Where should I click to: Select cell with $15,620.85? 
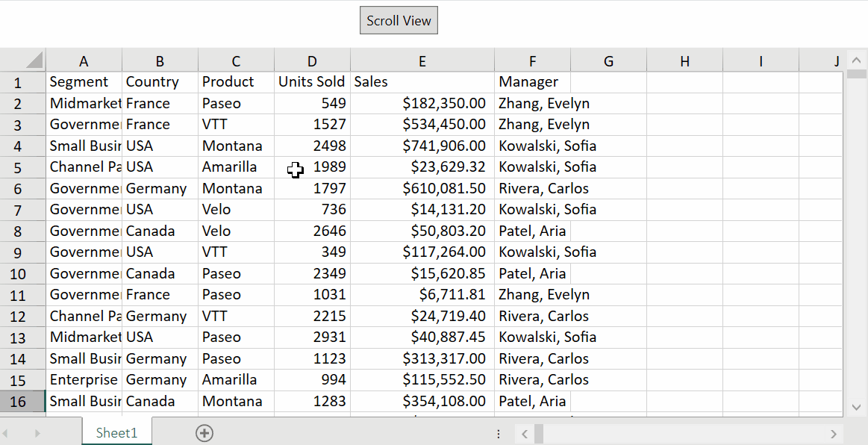(x=422, y=273)
